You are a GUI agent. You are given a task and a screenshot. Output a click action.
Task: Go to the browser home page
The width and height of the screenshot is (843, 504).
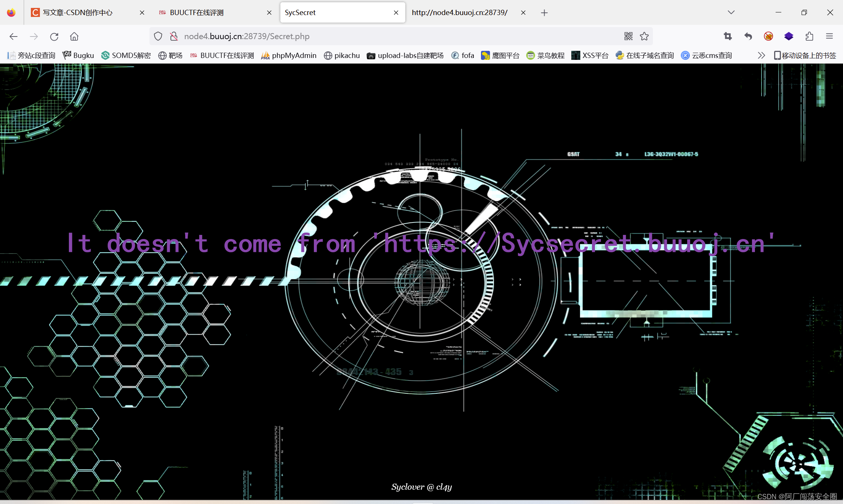[74, 36]
